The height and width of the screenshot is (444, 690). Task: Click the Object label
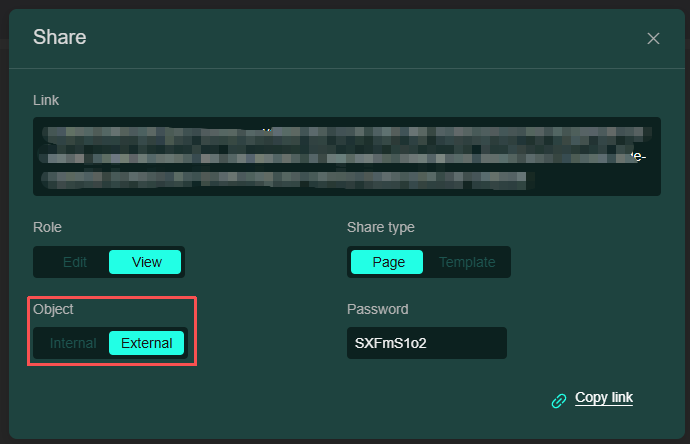point(53,309)
